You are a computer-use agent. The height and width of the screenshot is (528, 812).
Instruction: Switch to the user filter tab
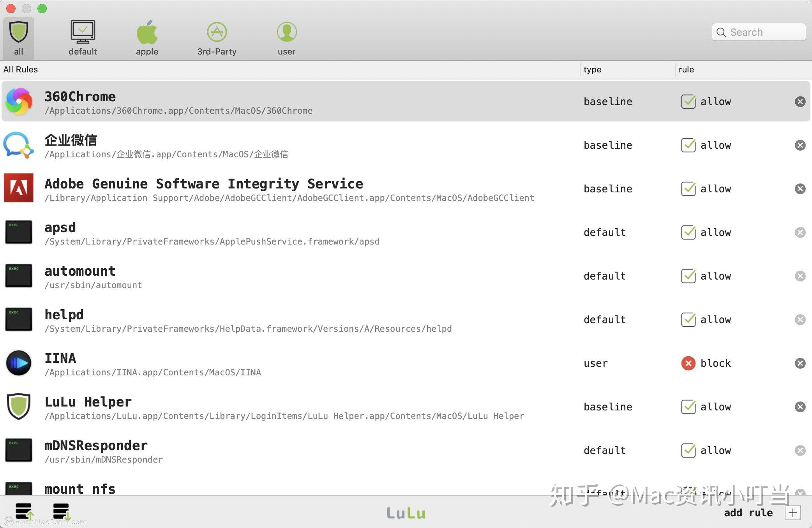pos(287,37)
